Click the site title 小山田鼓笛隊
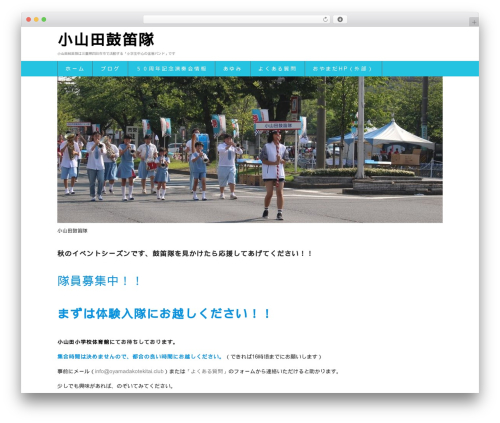 pyautogui.click(x=106, y=39)
